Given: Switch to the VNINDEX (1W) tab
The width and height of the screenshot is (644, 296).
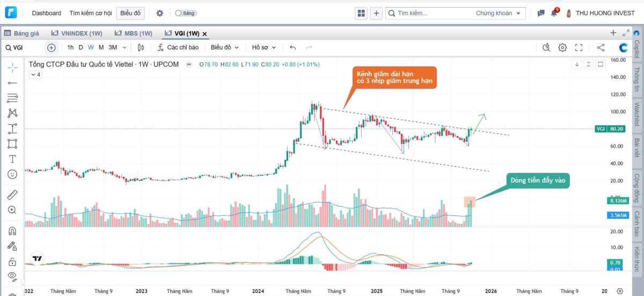Looking at the screenshot, I should 76,33.
